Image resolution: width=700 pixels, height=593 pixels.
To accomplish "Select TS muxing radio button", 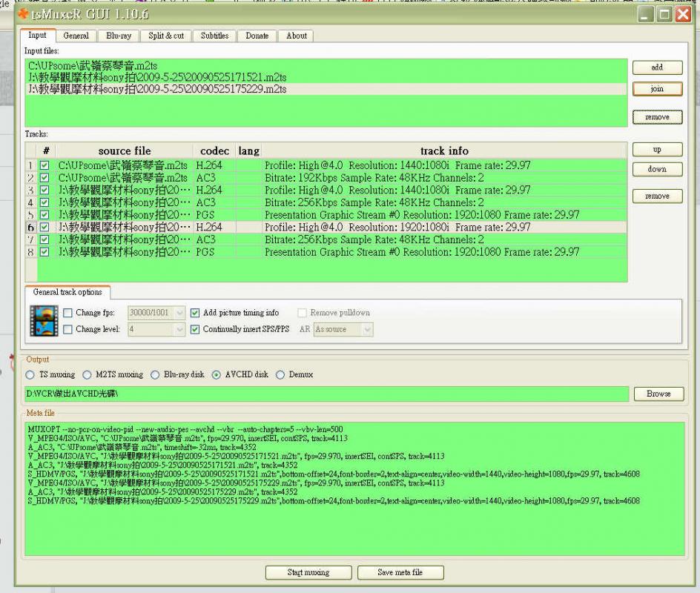I will click(x=30, y=374).
